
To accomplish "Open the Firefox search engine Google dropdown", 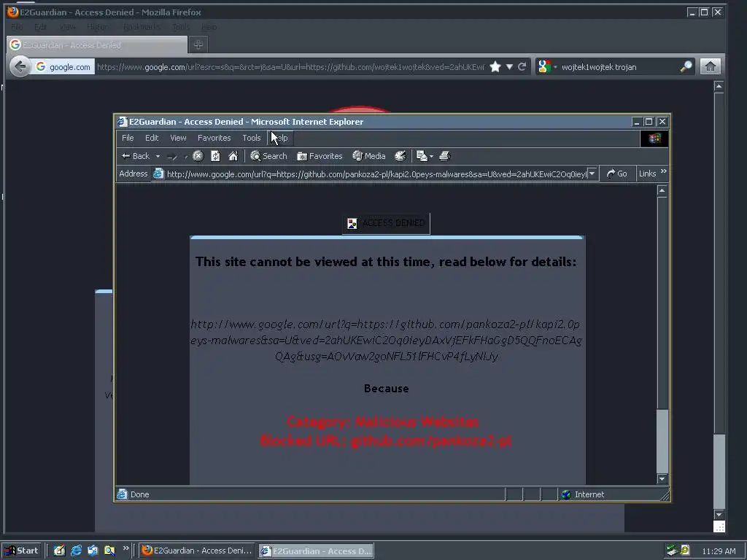I will click(546, 66).
